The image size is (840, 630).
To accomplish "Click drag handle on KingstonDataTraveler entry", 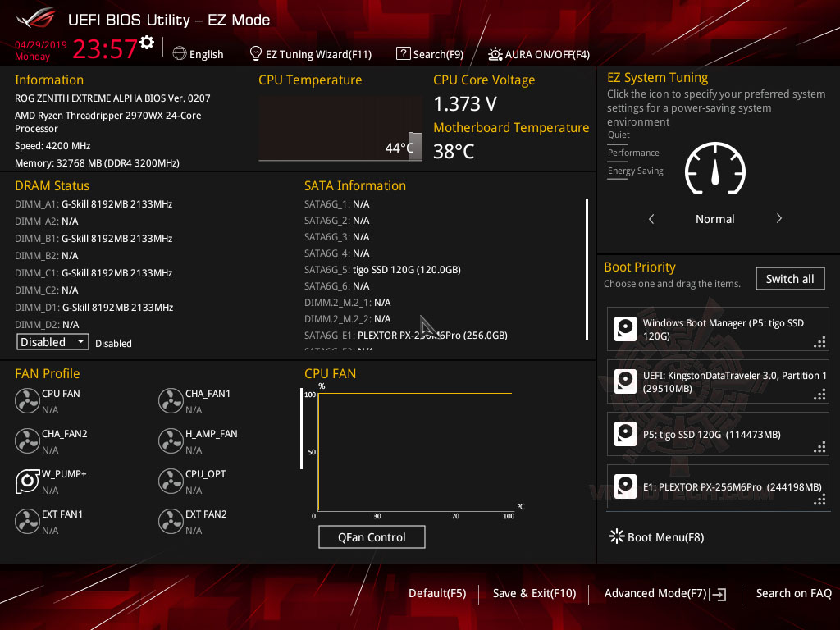I will [x=819, y=395].
